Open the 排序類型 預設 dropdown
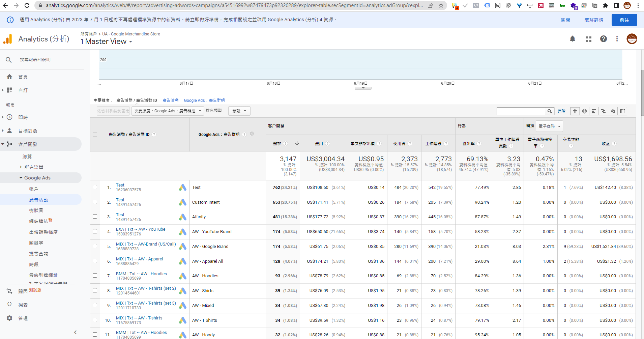The image size is (644, 339). pyautogui.click(x=239, y=111)
